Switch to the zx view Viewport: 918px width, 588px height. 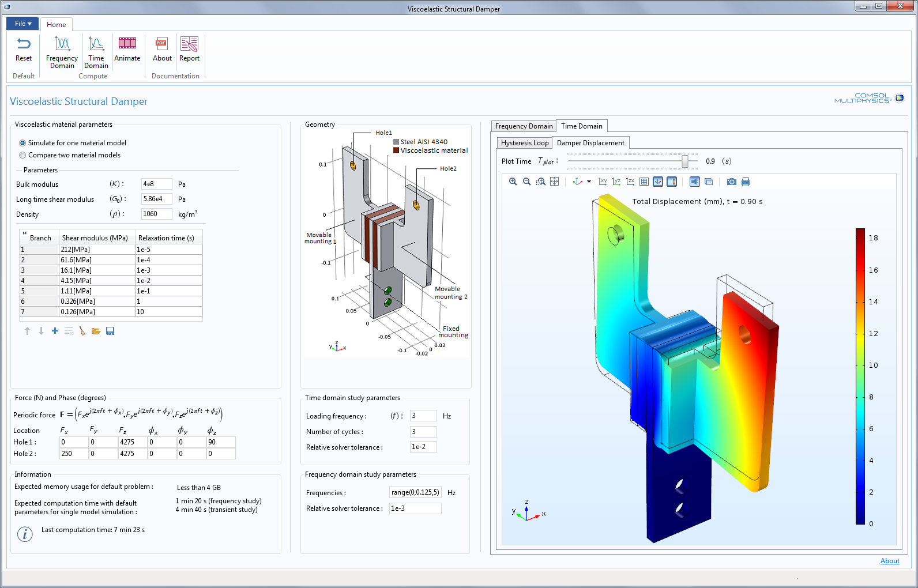pos(630,182)
